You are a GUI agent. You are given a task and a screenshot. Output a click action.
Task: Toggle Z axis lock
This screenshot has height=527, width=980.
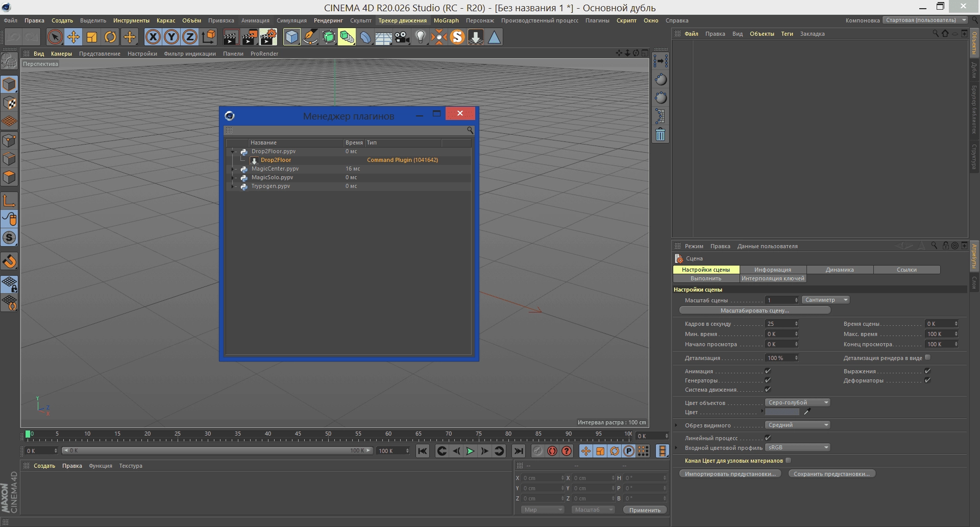click(x=190, y=37)
